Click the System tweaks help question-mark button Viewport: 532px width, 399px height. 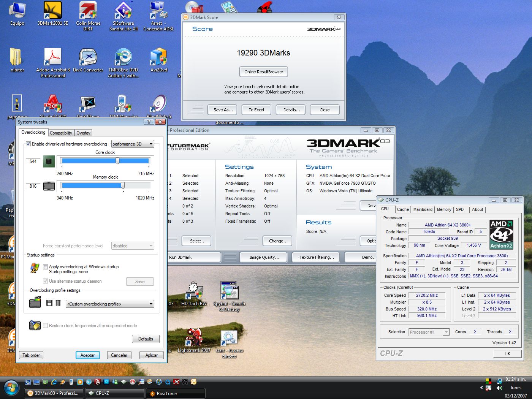click(149, 122)
